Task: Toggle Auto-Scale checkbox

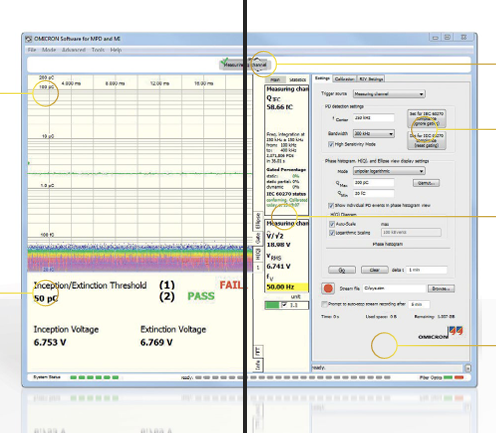Action: (332, 224)
